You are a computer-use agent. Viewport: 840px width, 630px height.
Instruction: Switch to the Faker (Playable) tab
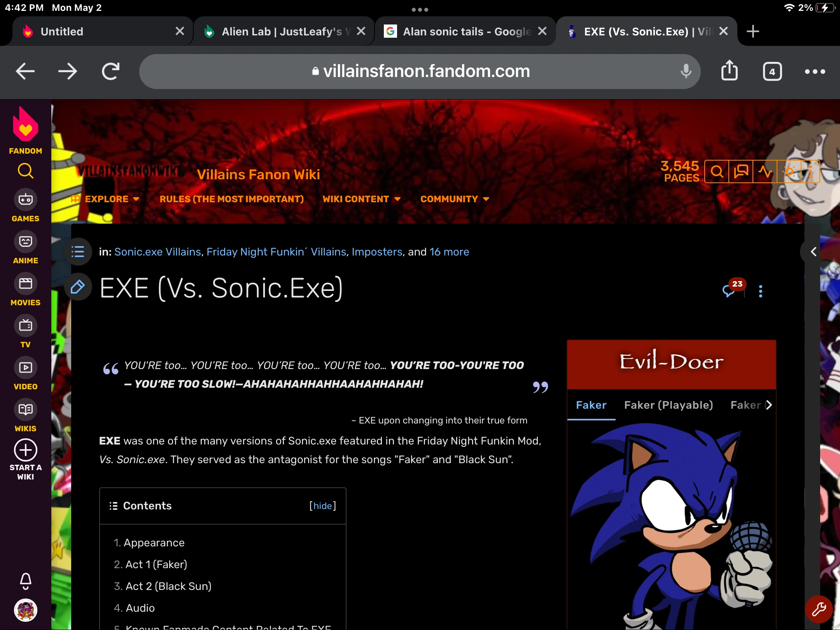pyautogui.click(x=668, y=405)
